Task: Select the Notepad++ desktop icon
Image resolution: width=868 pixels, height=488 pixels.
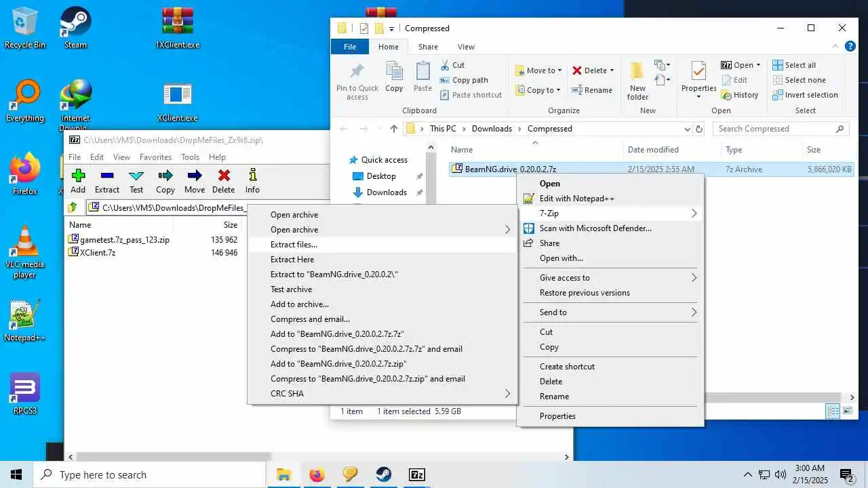Action: (x=25, y=321)
